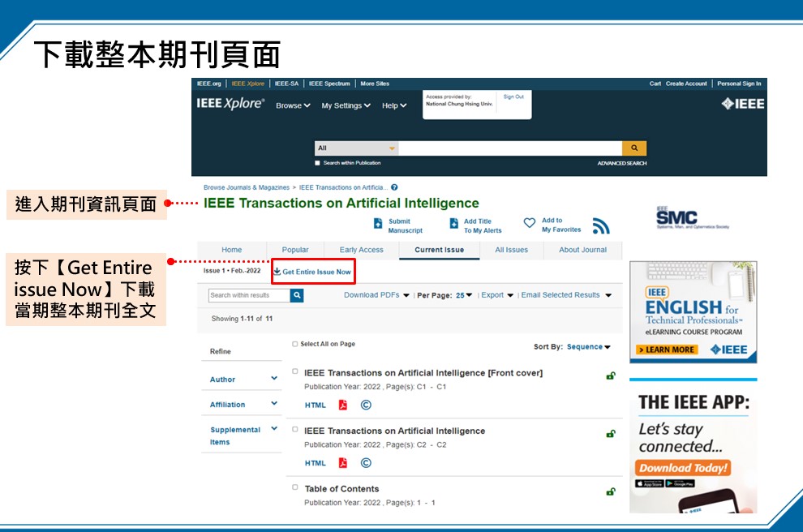Click the breadcrumb help question-mark icon
Image resolution: width=803 pixels, height=532 pixels.
394,187
